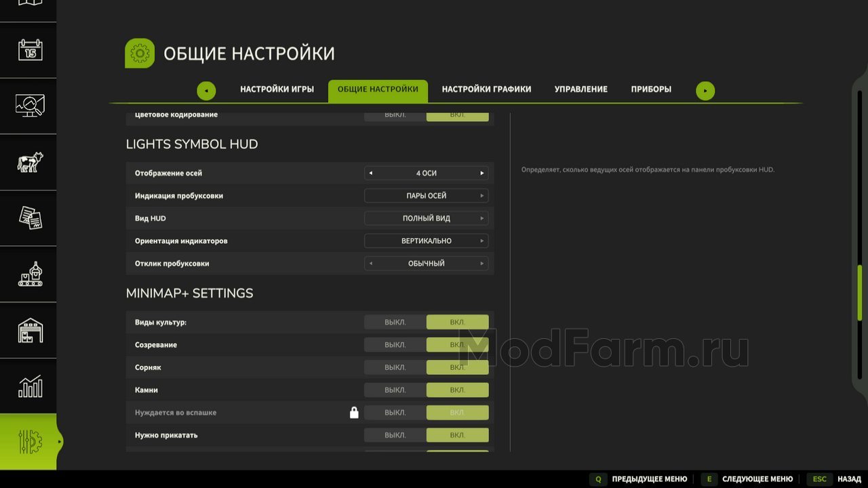868x488 pixels.
Task: Enable Сорняк with ВКЛ.
Action: 458,367
